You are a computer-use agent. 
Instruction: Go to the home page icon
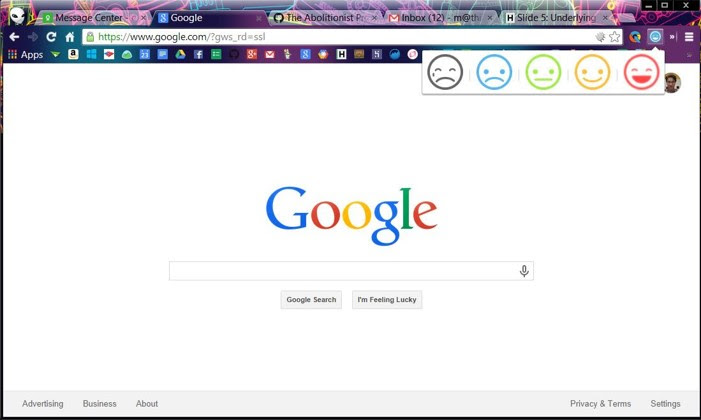pyautogui.click(x=70, y=37)
